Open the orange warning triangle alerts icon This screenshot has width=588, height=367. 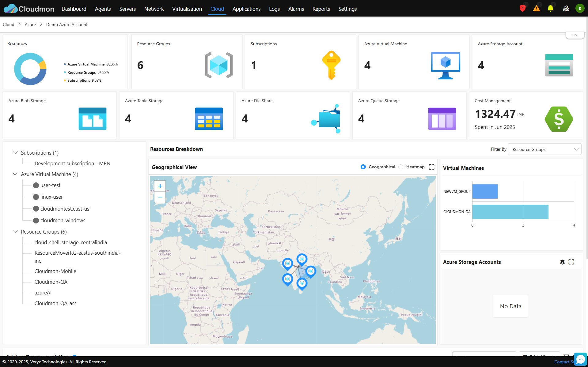537,9
